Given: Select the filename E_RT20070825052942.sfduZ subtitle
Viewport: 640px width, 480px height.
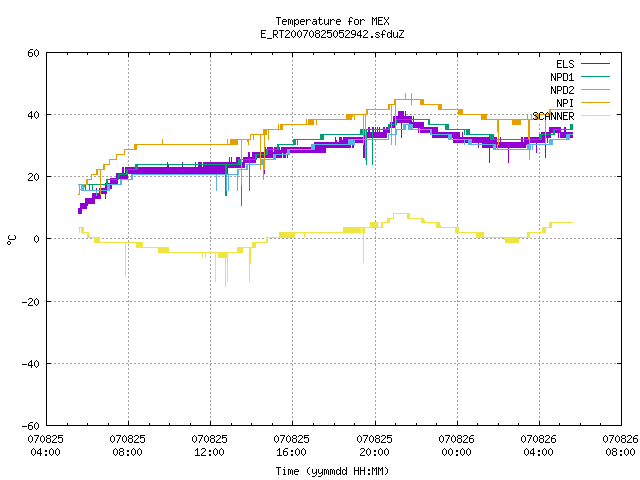Looking at the screenshot, I should [332, 34].
